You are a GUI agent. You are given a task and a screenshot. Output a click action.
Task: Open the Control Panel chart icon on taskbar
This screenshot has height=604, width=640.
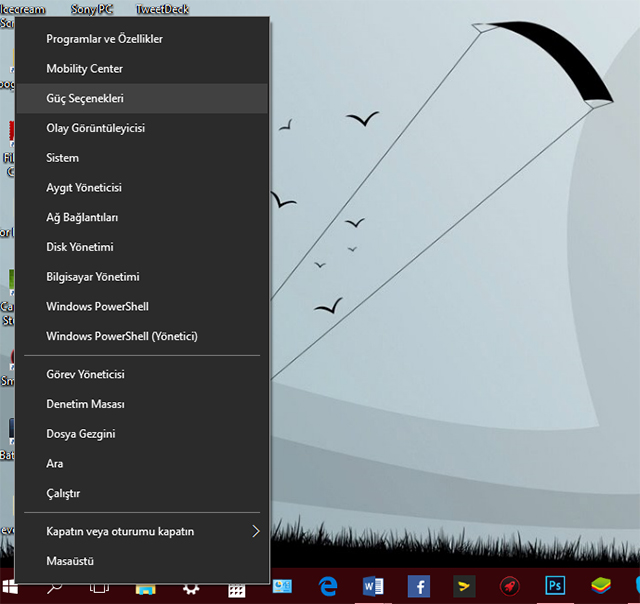point(282,586)
